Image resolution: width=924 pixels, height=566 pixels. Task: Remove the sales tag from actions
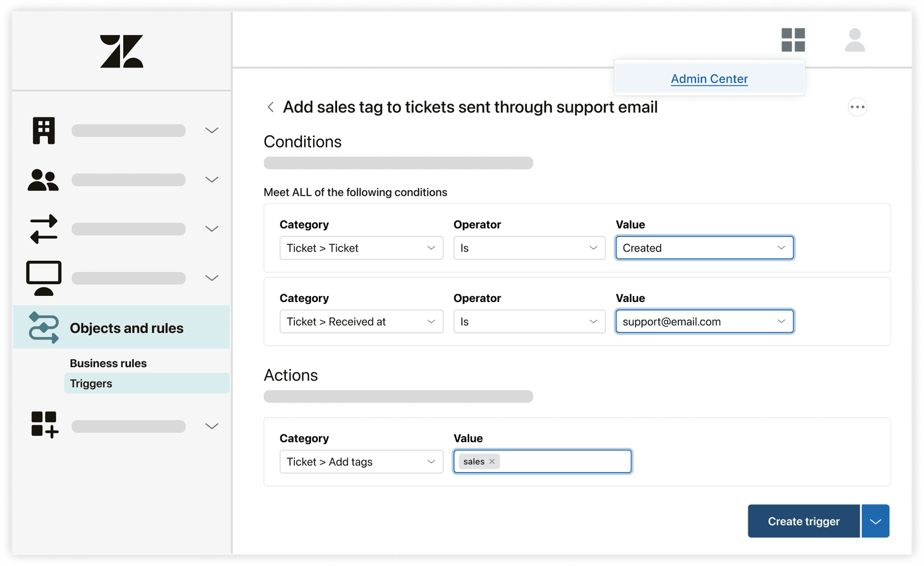coord(493,461)
